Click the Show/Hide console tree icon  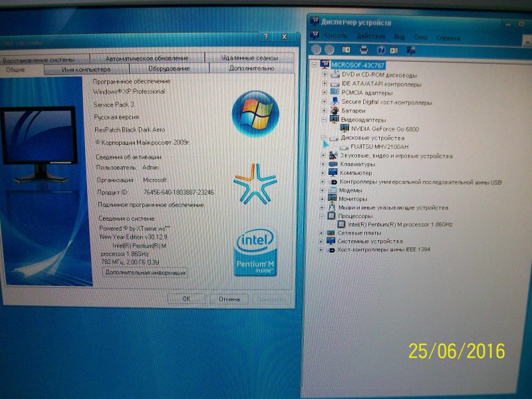point(346,50)
